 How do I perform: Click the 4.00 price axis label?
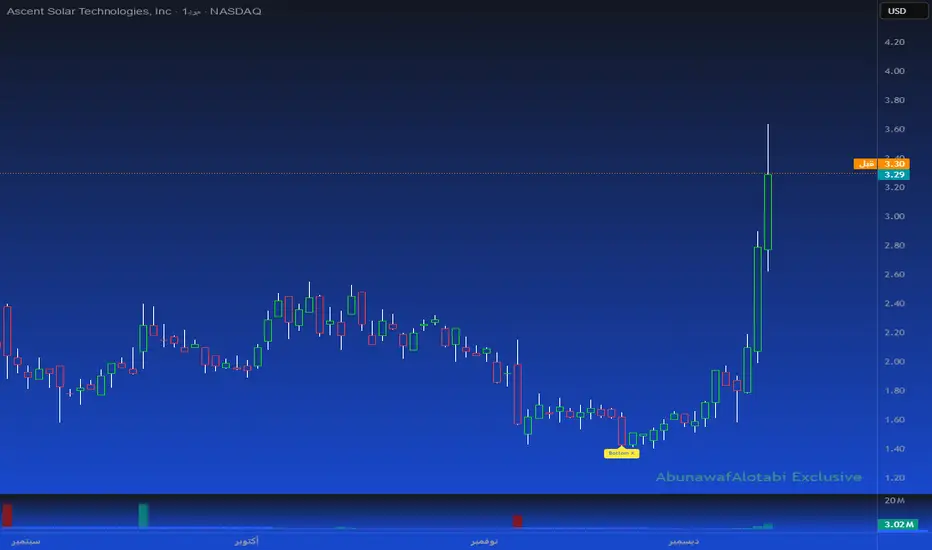[x=894, y=71]
